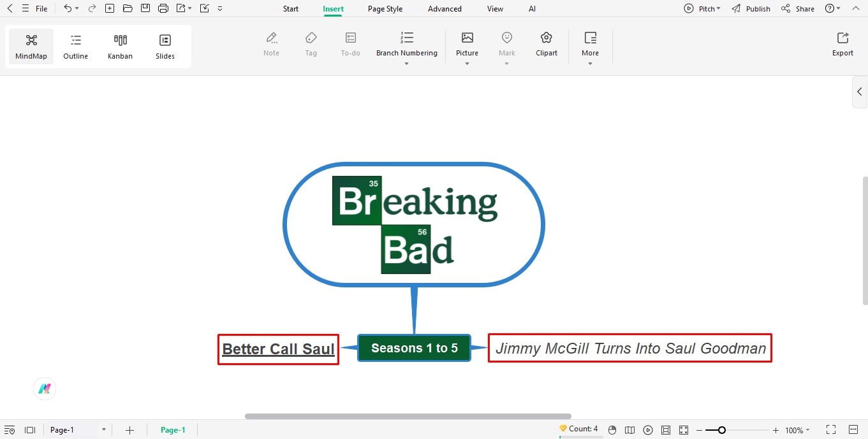This screenshot has width=868, height=439.
Task: Zoom out with minus icon
Action: (700, 430)
